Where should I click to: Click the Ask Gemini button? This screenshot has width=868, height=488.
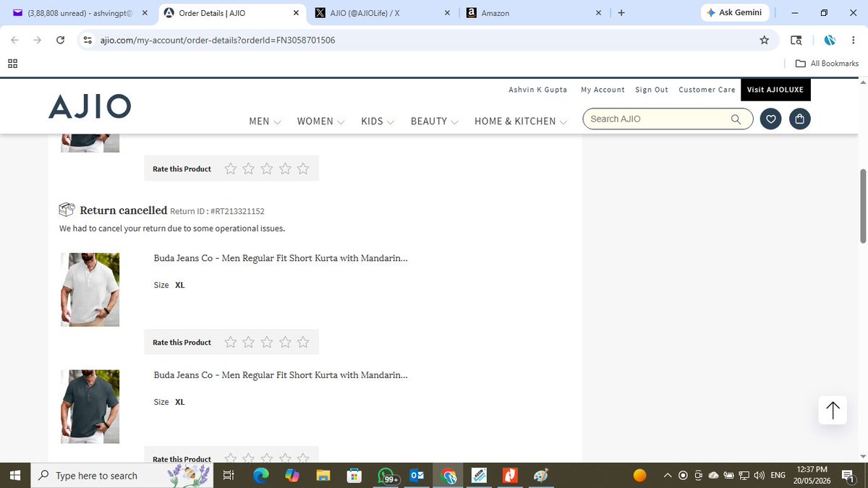point(734,13)
